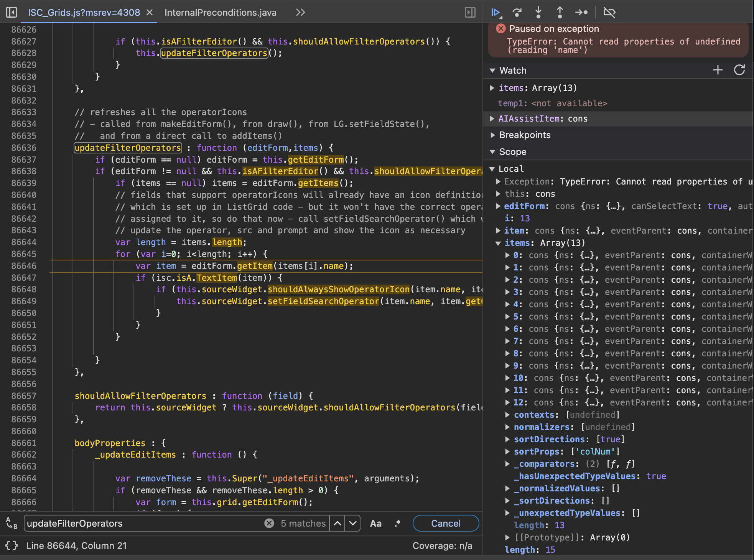Step over next function call
Viewport: 754px width, 560px height.
pyautogui.click(x=517, y=13)
